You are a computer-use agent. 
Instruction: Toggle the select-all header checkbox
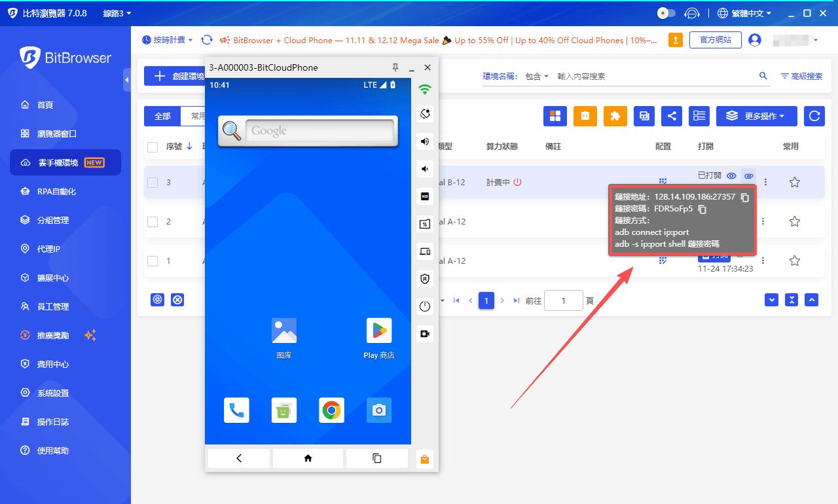pyautogui.click(x=153, y=147)
